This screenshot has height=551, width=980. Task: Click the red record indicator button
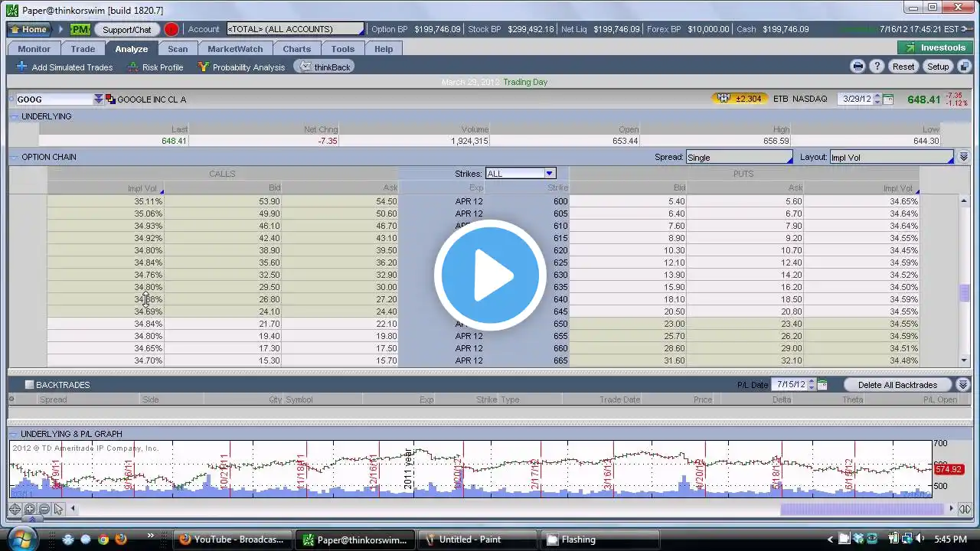point(171,29)
